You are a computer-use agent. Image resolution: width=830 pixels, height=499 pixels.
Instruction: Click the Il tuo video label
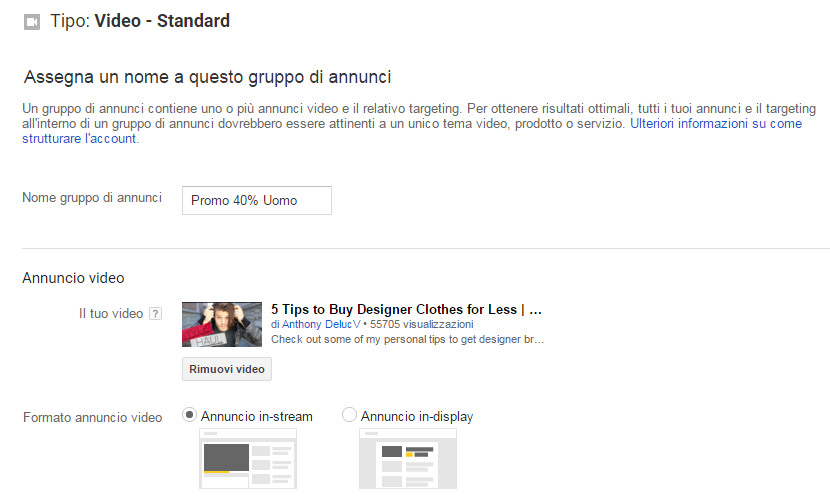[x=111, y=314]
